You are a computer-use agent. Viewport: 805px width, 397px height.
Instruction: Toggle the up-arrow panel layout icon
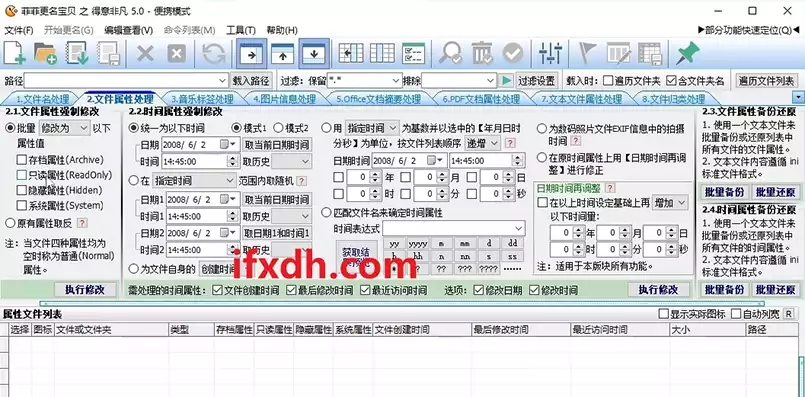[283, 53]
